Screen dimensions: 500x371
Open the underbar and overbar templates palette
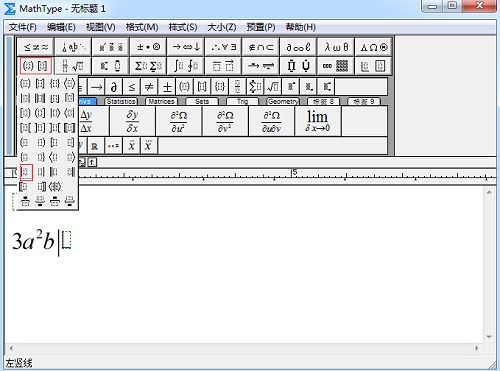223,66
